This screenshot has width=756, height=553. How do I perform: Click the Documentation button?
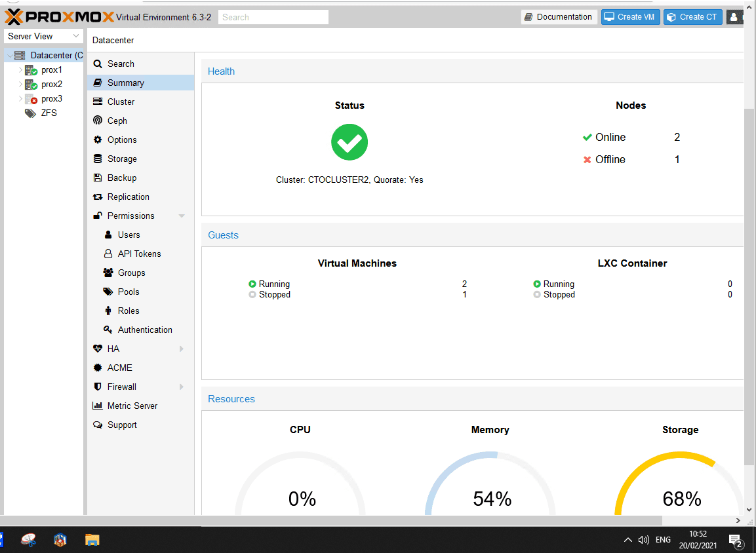(x=559, y=17)
